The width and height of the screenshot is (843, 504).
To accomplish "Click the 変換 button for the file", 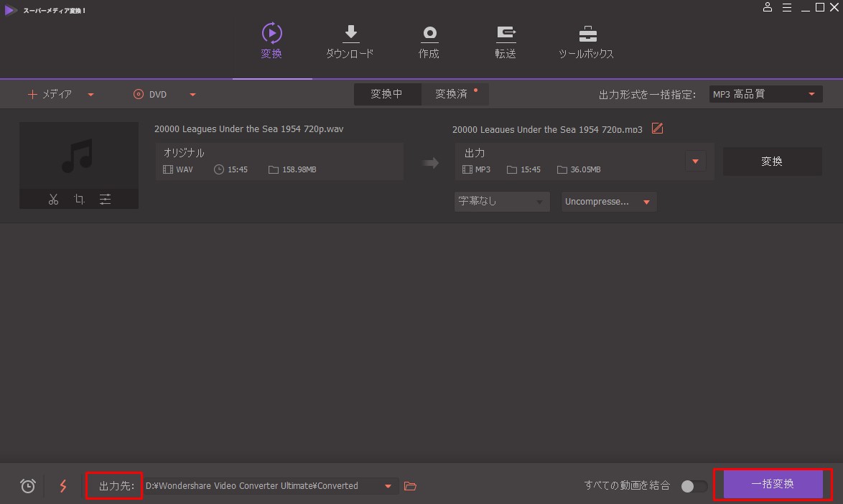I will pyautogui.click(x=772, y=162).
